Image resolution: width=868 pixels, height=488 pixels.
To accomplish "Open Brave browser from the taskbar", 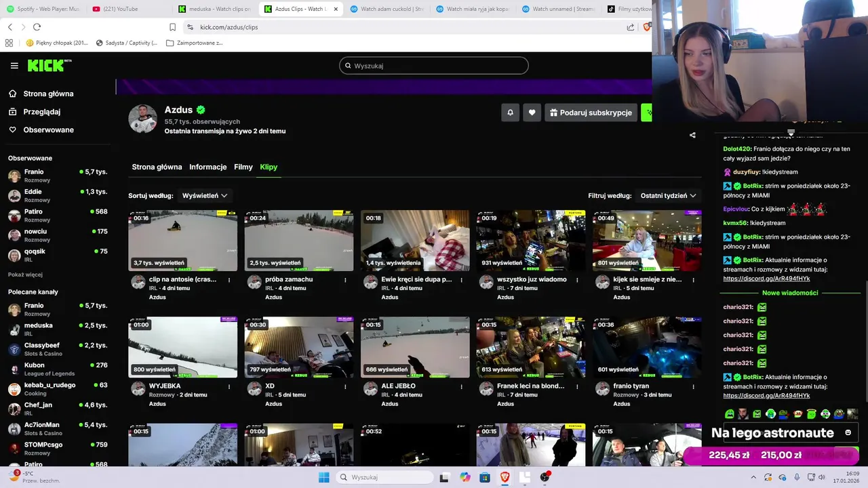I will (505, 477).
